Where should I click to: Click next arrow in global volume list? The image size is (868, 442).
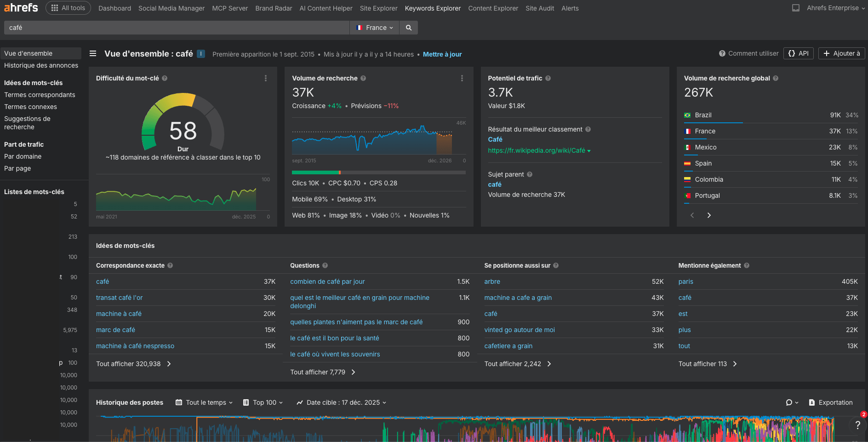tap(709, 215)
